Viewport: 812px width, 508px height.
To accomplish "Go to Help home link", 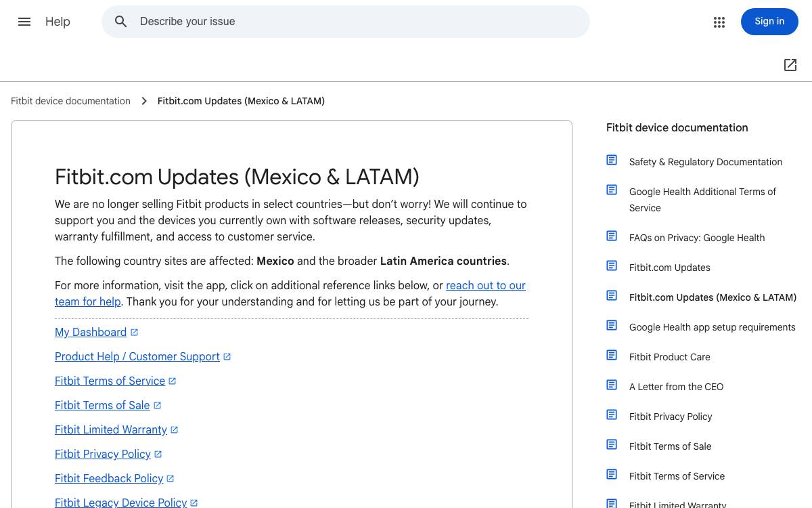I will tap(58, 22).
